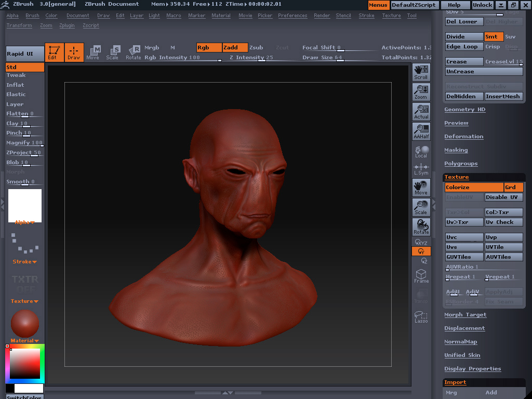The height and width of the screenshot is (399, 532).
Task: Expand the Displacement subpalette
Action: tap(464, 328)
